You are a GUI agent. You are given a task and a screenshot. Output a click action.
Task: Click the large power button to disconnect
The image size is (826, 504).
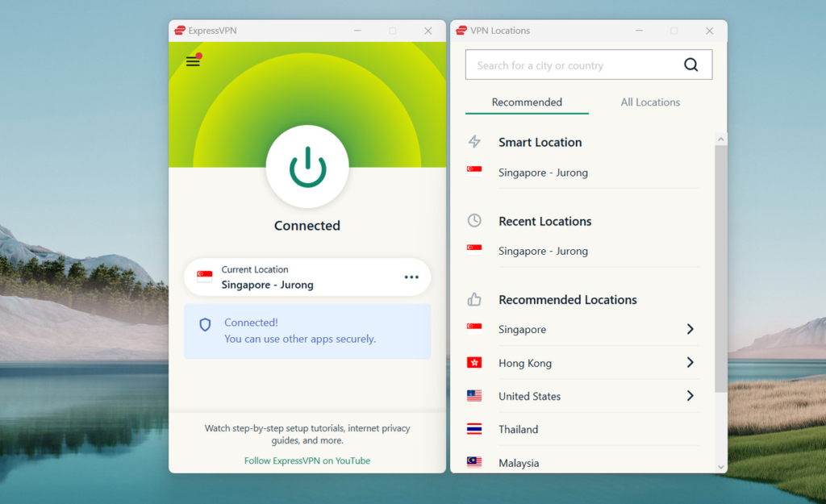tap(307, 166)
